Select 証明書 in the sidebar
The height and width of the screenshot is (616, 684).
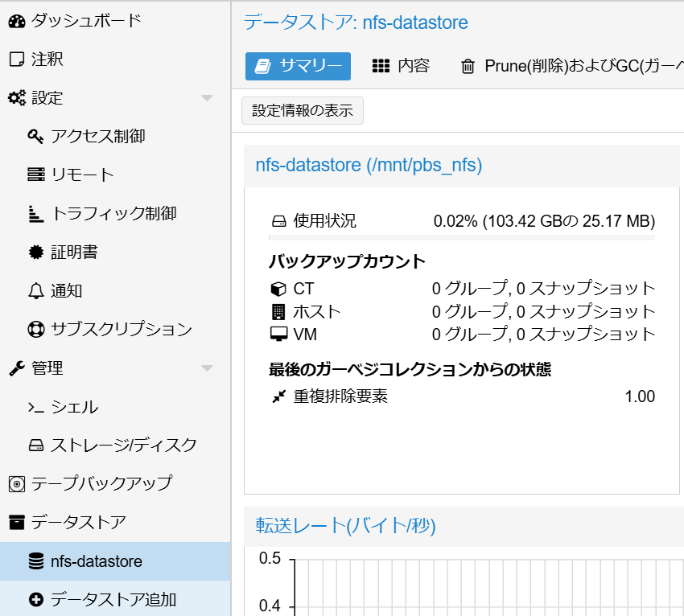115,252
